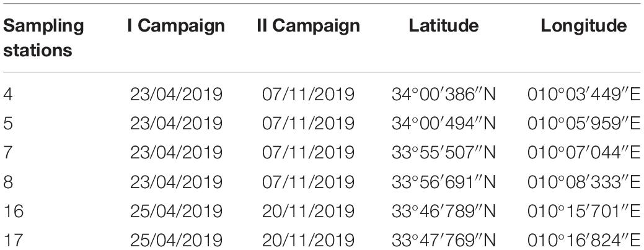
Task: Select station 5 row label
Action: pos(7,123)
